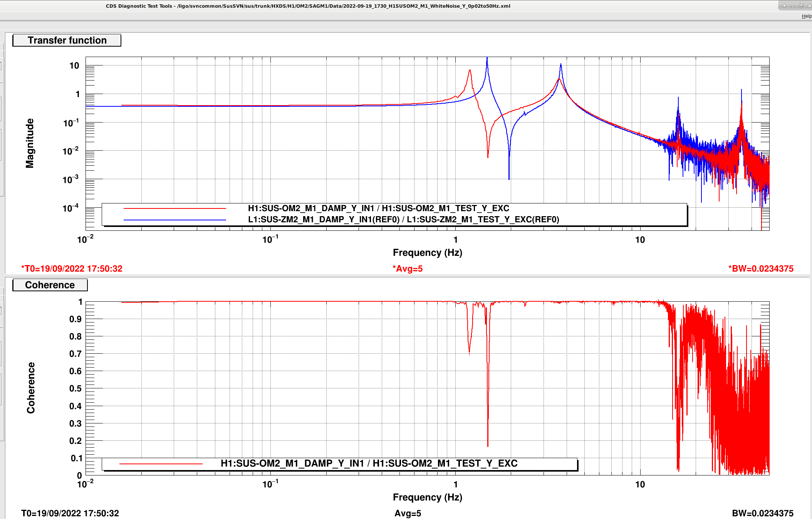Click the red line sample in Transfer function legend

(174, 208)
